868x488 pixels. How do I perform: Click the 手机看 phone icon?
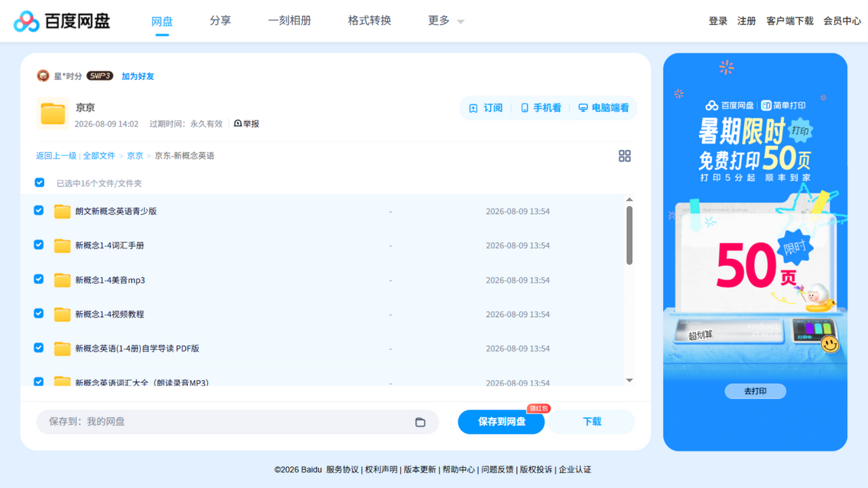click(524, 108)
